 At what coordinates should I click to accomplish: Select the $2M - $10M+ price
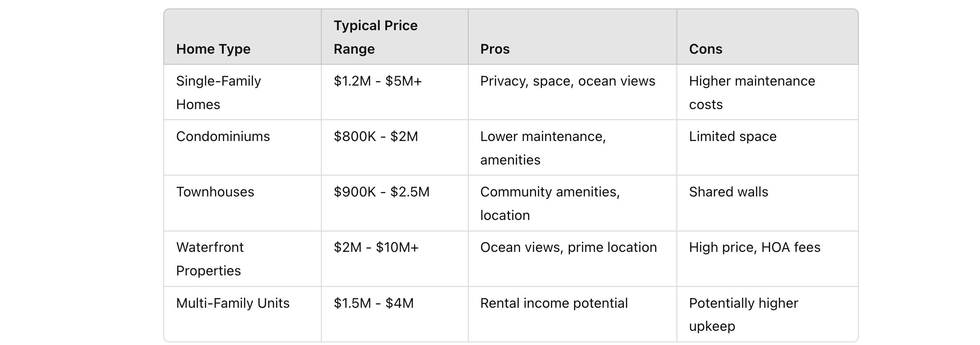tap(376, 247)
